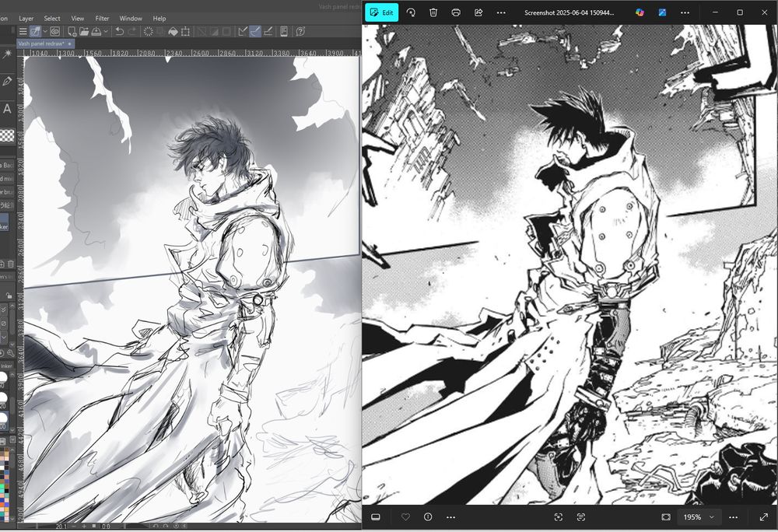Click the 0.0 rotation value in status bar

pyautogui.click(x=106, y=526)
